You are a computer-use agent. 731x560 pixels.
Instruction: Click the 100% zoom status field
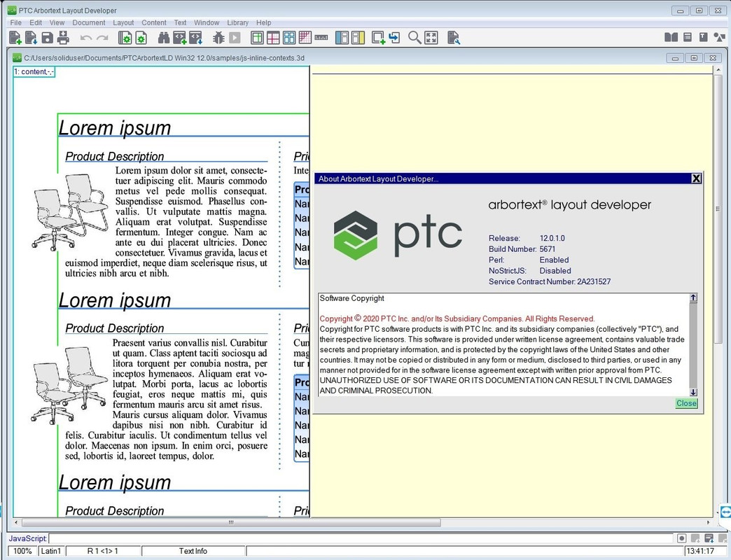point(22,551)
